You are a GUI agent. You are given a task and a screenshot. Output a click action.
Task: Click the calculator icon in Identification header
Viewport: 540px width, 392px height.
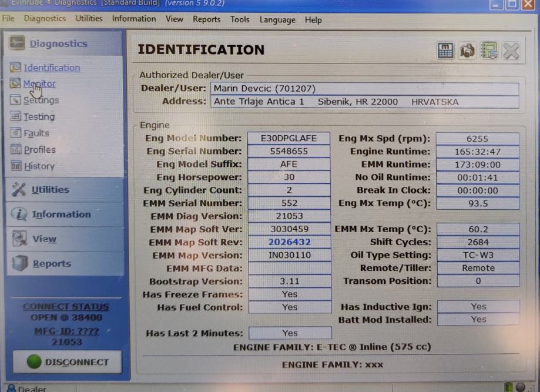click(x=445, y=51)
